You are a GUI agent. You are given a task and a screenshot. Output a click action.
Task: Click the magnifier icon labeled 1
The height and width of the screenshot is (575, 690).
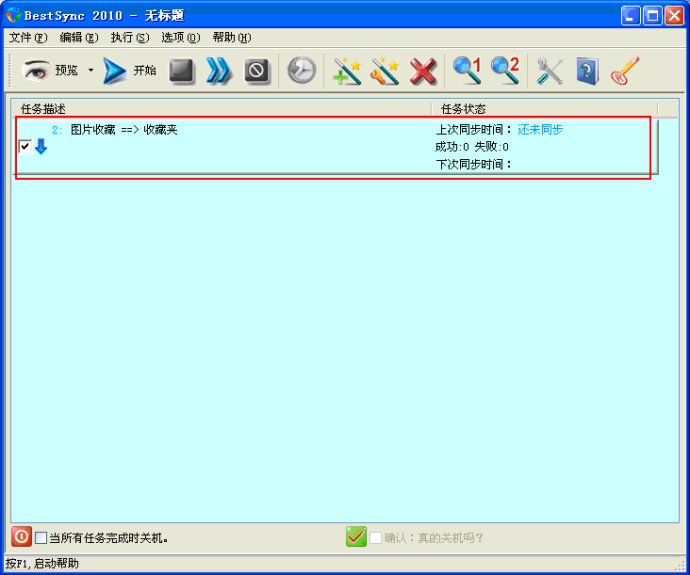click(467, 70)
